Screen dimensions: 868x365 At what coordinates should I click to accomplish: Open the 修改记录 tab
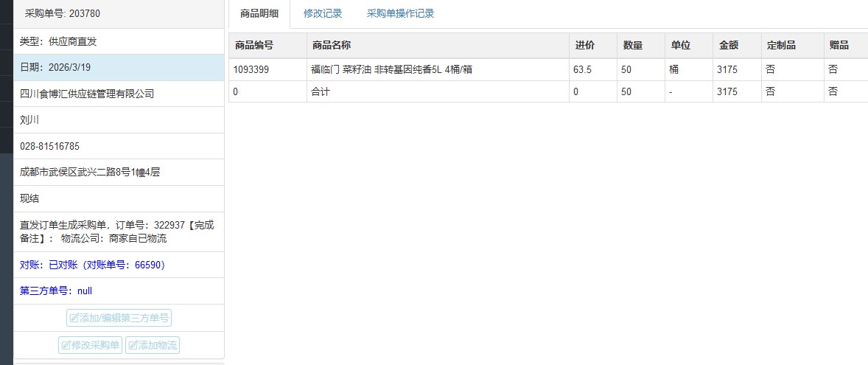323,13
